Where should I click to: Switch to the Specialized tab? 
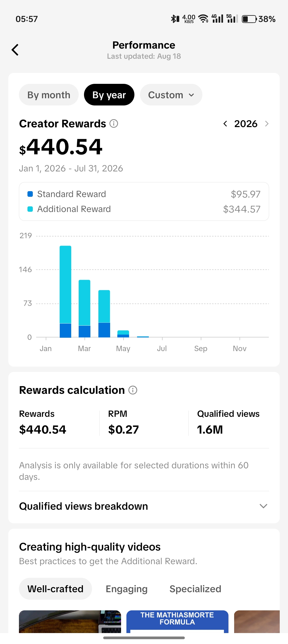coord(195,589)
